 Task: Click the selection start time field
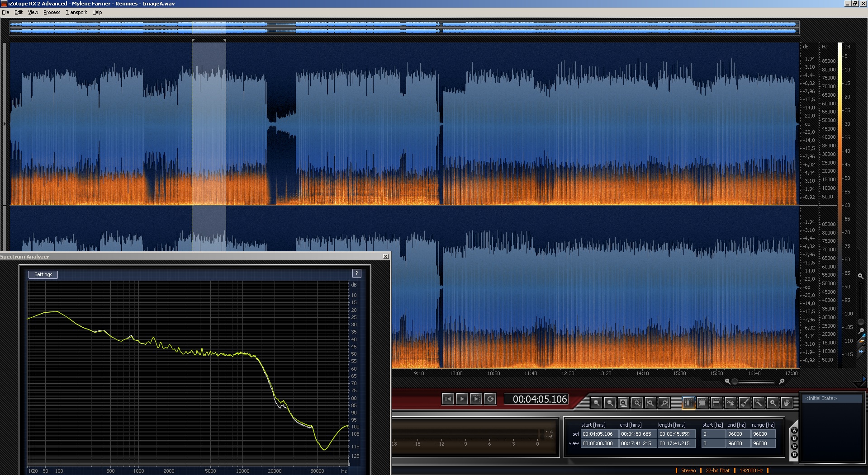coord(599,434)
